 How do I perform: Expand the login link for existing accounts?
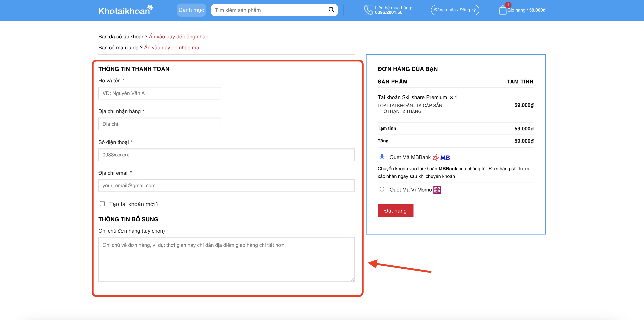179,37
